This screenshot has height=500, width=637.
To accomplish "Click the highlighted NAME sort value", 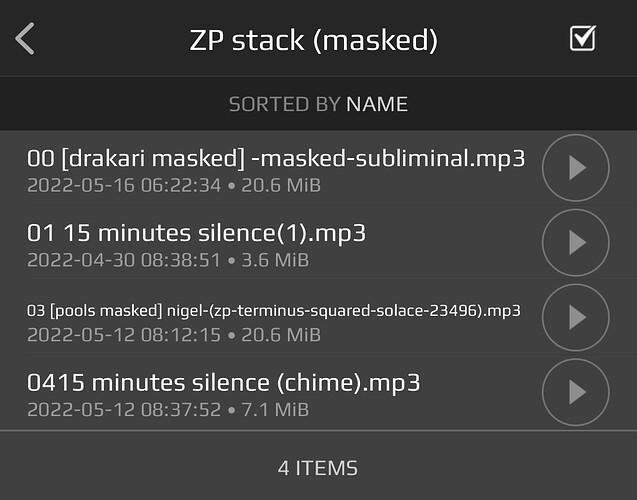I will pos(377,104).
